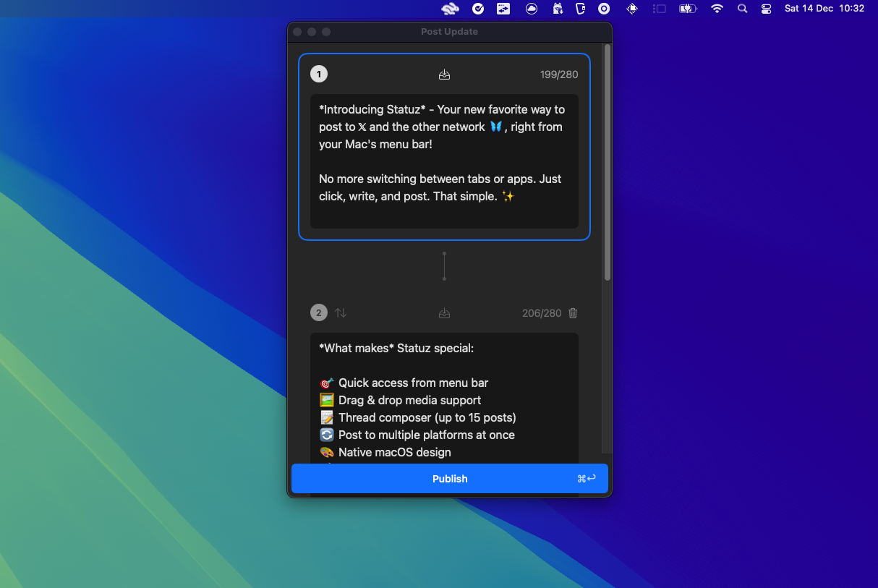Click the Publish button
Viewport: 878px width, 588px height.
pyautogui.click(x=449, y=479)
